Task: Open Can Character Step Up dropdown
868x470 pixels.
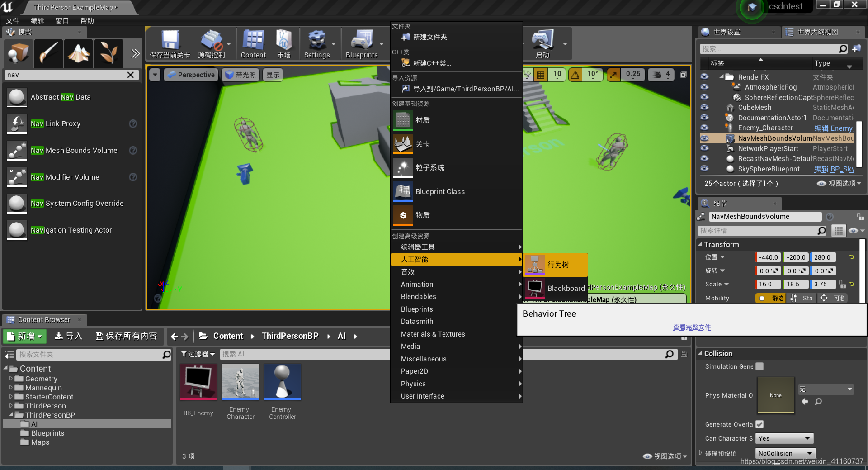Action: [784, 438]
